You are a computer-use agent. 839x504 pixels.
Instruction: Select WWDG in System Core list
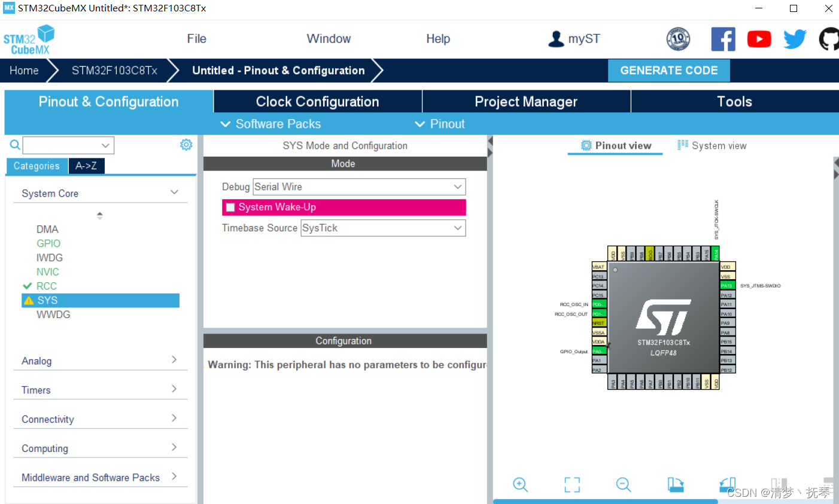[x=53, y=314]
